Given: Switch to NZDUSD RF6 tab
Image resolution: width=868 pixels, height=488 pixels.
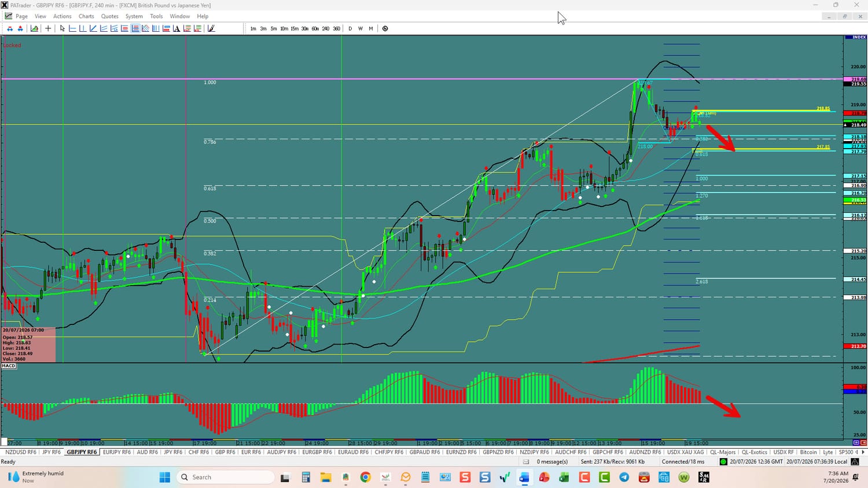Looking at the screenshot, I should coord(21,452).
